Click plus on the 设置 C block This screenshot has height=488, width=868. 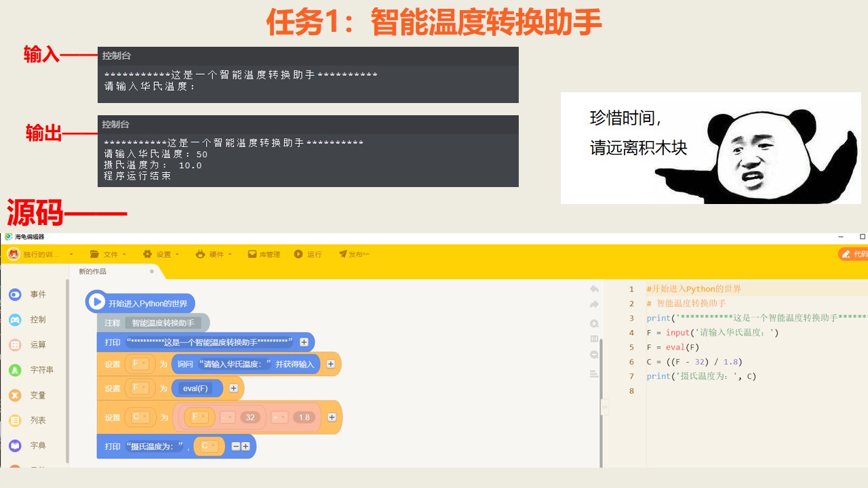click(332, 418)
